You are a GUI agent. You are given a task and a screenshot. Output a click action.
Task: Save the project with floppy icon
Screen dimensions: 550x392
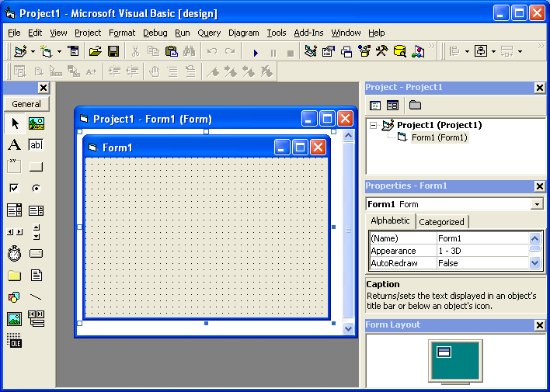[113, 51]
